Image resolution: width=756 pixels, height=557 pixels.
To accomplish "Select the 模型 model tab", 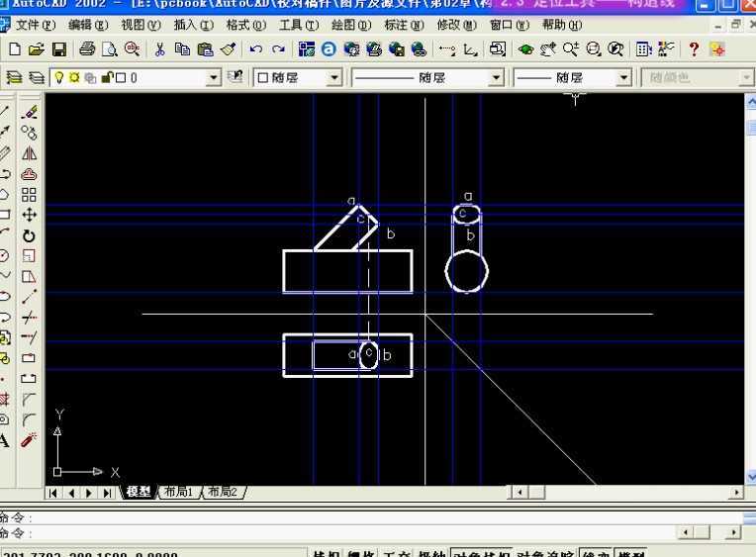I will click(139, 492).
